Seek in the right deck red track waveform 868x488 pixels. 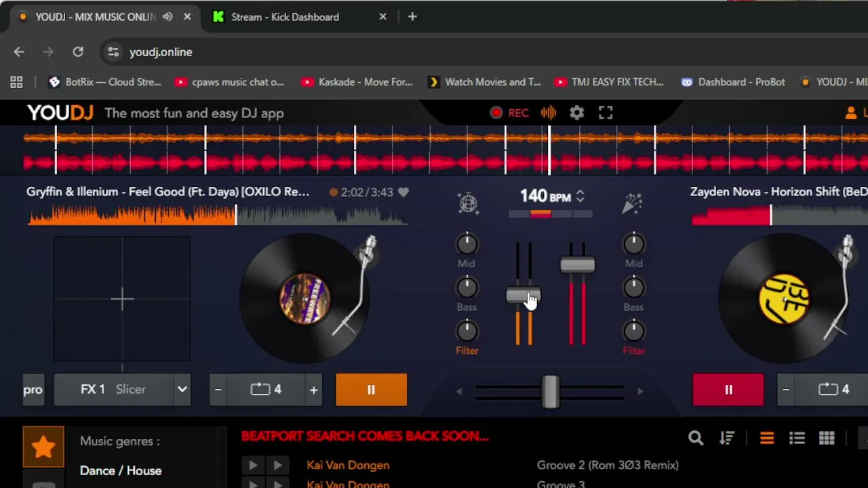pyautogui.click(x=780, y=216)
